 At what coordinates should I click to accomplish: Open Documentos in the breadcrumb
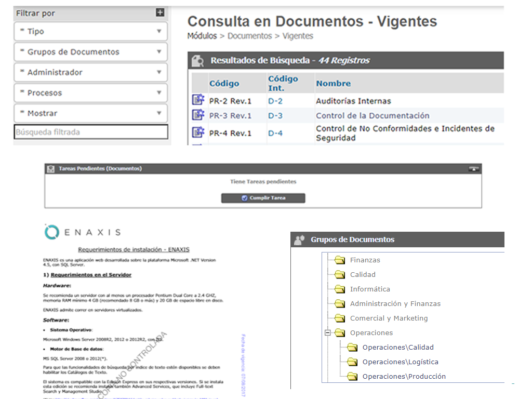click(x=250, y=36)
